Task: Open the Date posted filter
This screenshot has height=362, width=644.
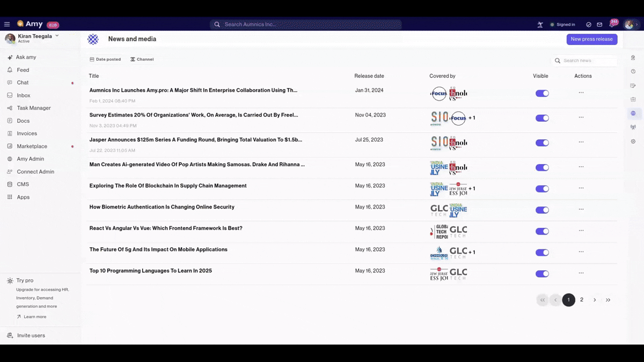Action: coord(105,60)
